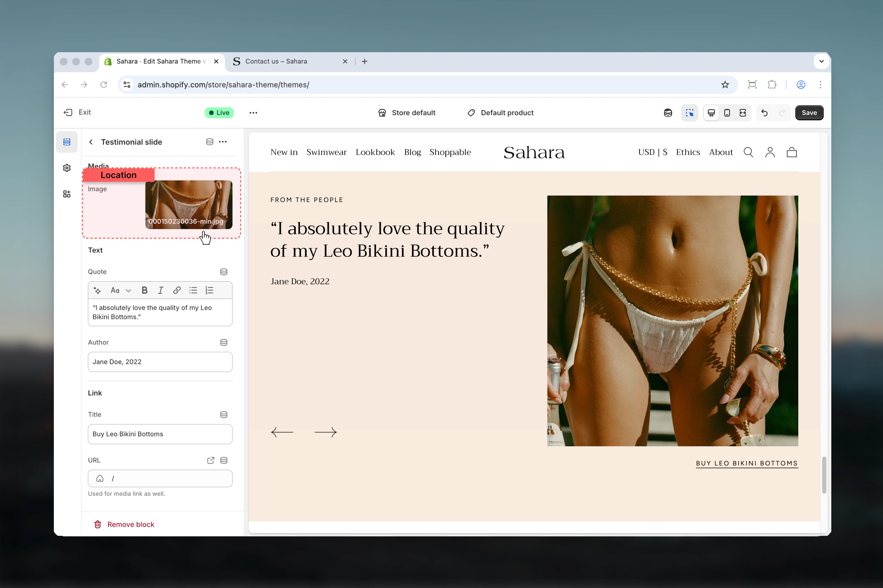Viewport: 883px width, 588px height.
Task: Open Testimonial slide more options menu
Action: [223, 142]
